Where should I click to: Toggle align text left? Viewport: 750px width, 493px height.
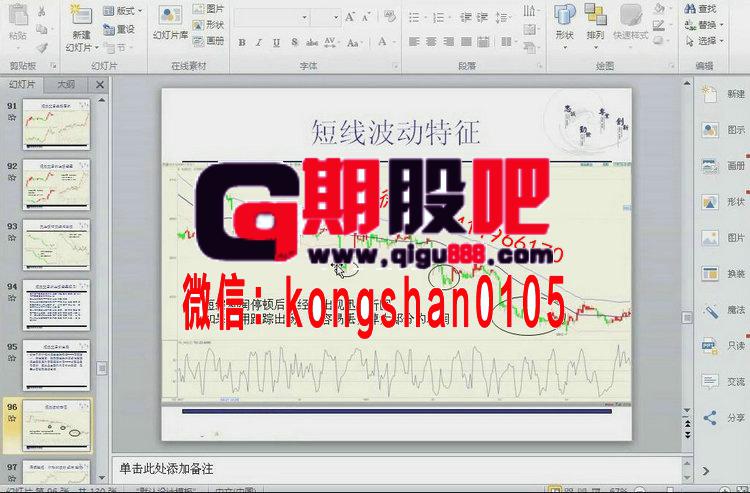pyautogui.click(x=414, y=42)
